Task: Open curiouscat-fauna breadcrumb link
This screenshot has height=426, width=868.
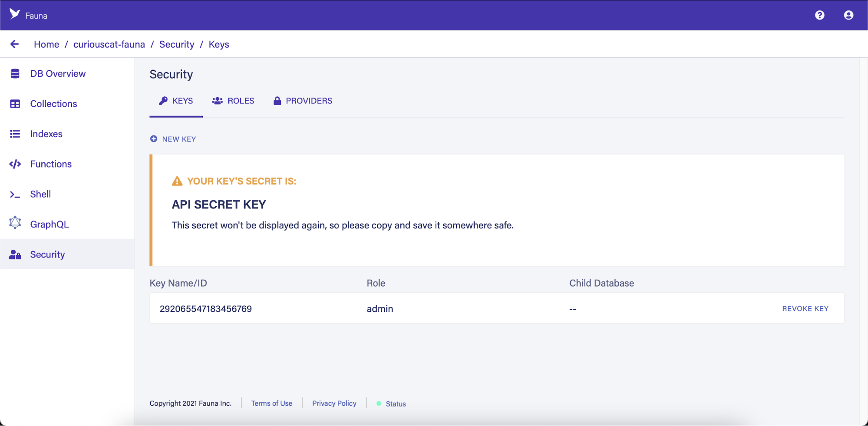Action: pyautogui.click(x=109, y=44)
